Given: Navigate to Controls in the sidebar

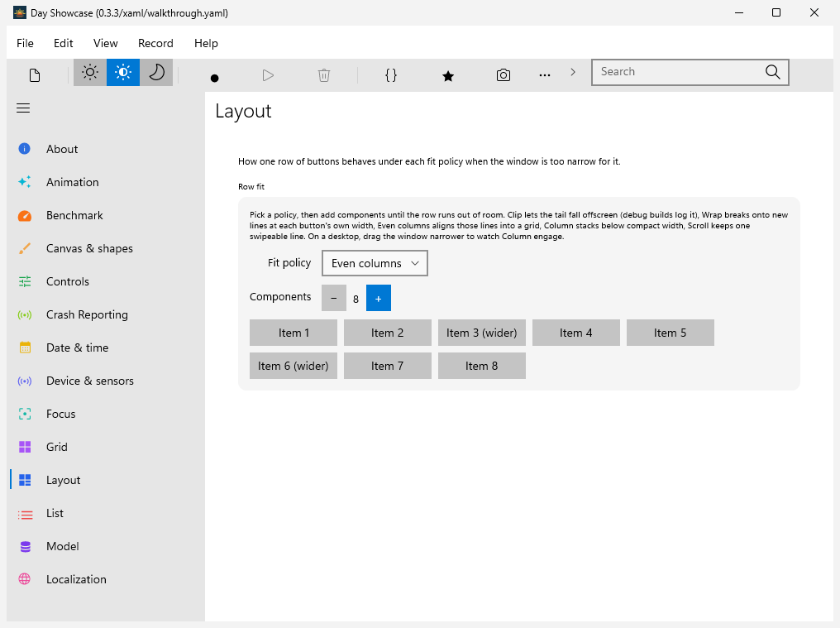Looking at the screenshot, I should [x=106, y=281].
